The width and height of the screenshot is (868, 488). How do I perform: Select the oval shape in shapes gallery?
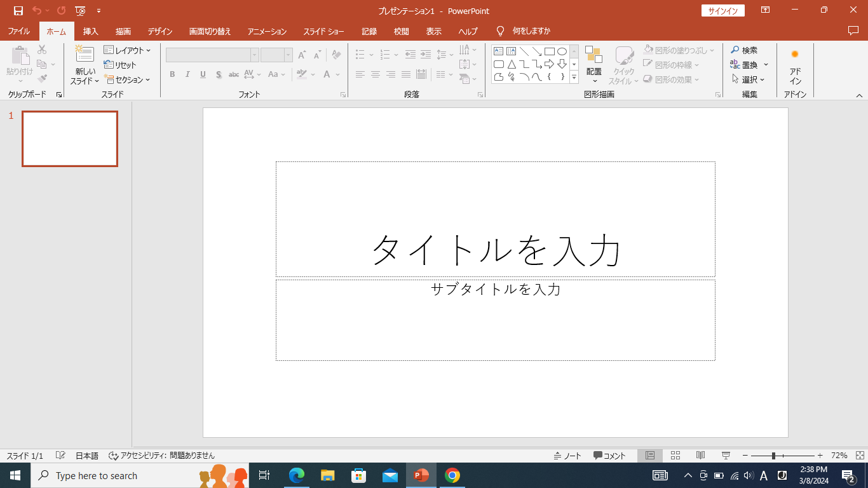click(x=562, y=51)
